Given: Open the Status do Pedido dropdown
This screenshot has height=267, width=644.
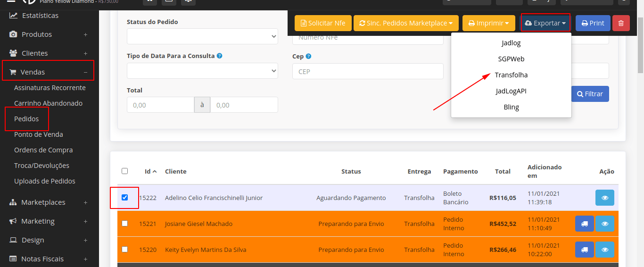Looking at the screenshot, I should [x=202, y=36].
